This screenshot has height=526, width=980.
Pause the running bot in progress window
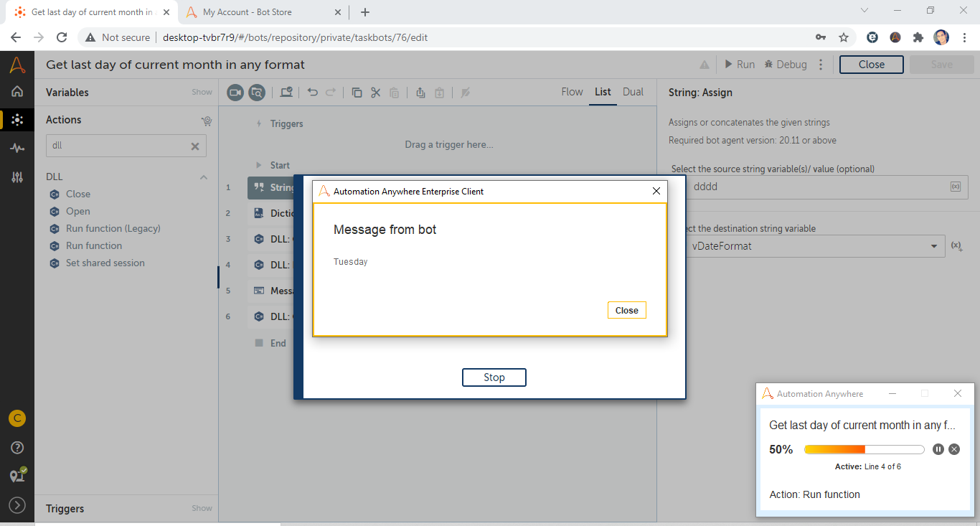point(938,449)
